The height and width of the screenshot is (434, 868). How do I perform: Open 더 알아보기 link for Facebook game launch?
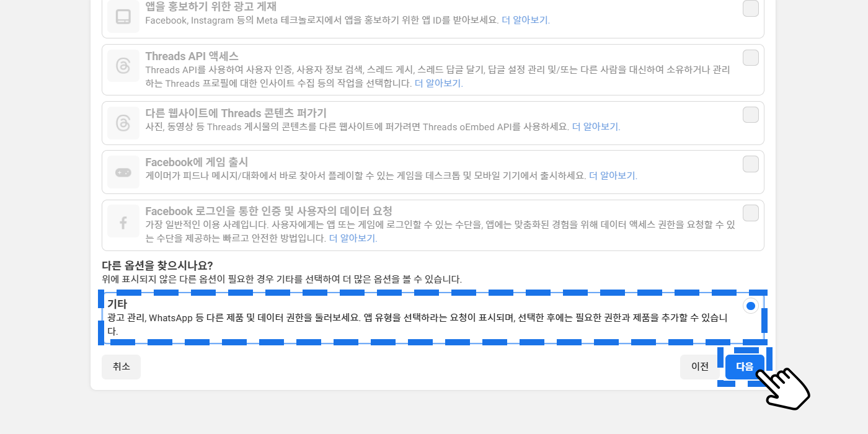pos(613,175)
